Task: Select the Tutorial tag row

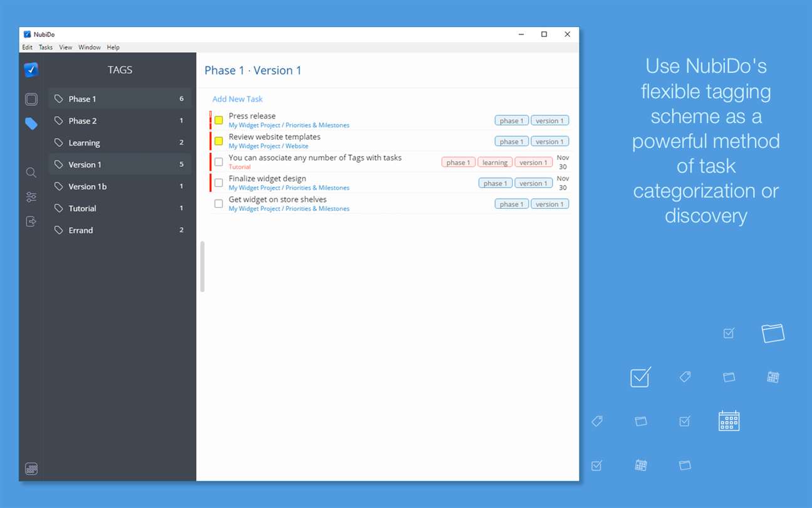Action: pyautogui.click(x=120, y=208)
